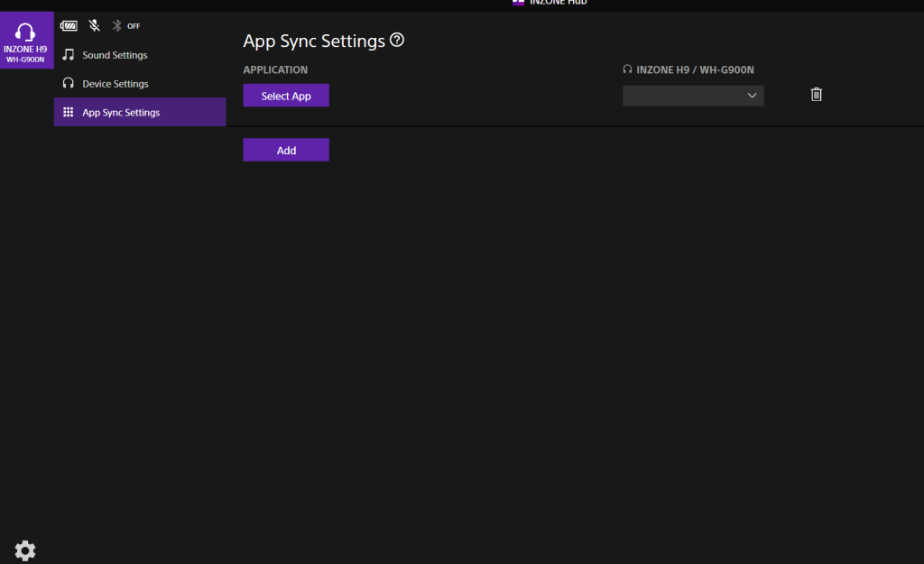Click the chevron arrow on the profile dropdown
Viewport: 924px width, 564px height.
[x=752, y=96]
